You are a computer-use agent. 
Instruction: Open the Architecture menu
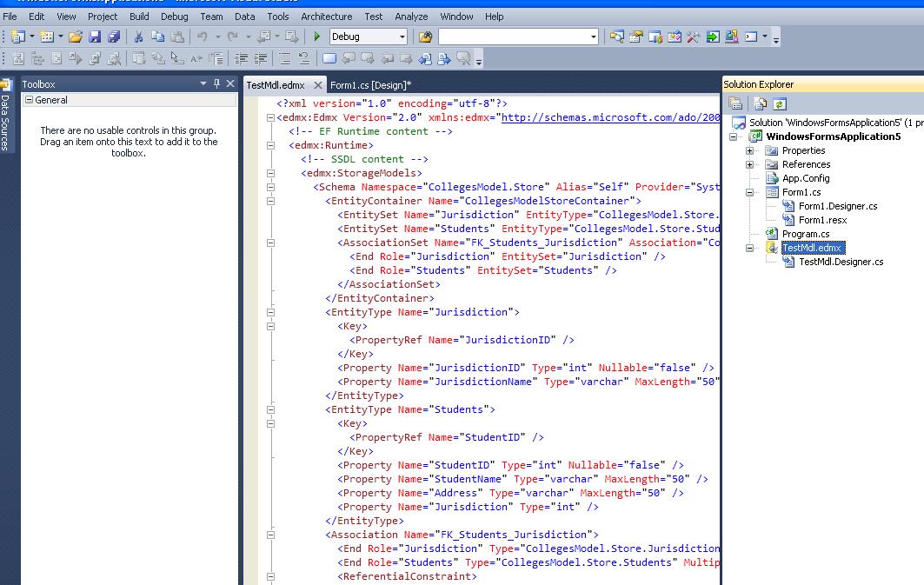tap(327, 17)
